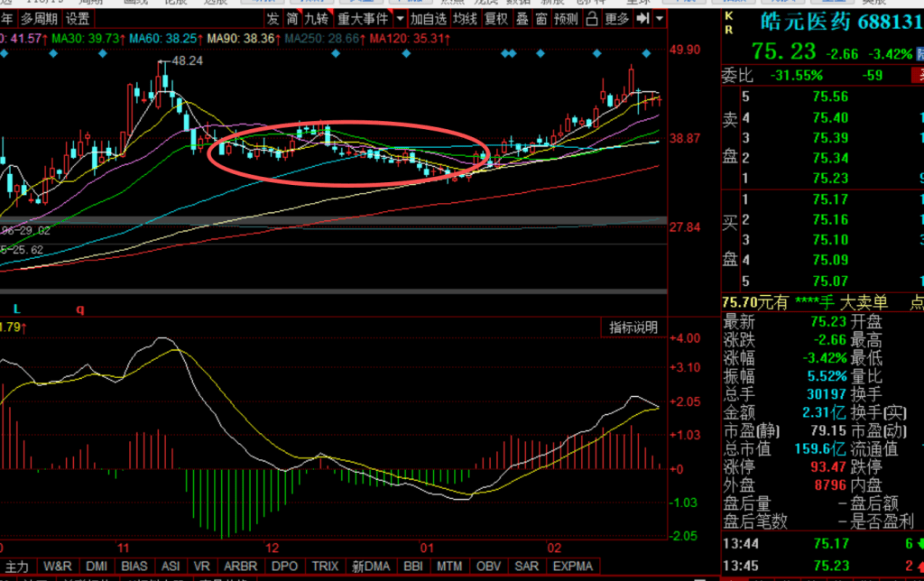Screen dimensions: 924x581
Task: Click the 窗 window icon
Action: pyautogui.click(x=541, y=18)
